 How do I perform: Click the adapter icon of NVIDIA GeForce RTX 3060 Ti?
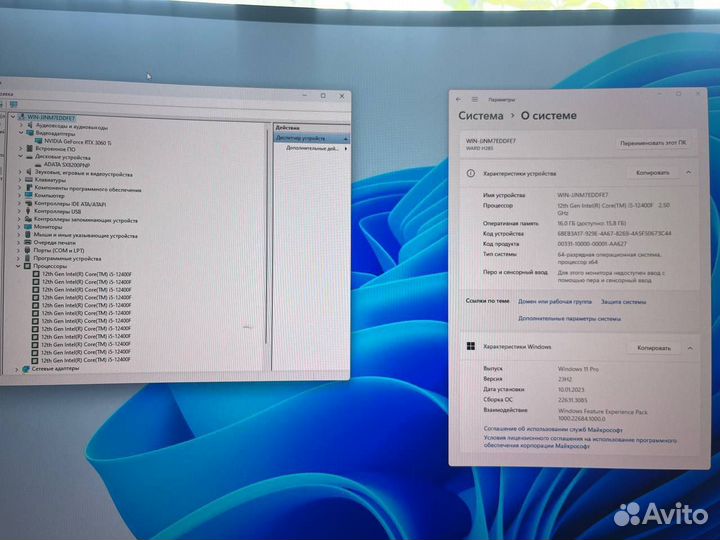click(39, 141)
